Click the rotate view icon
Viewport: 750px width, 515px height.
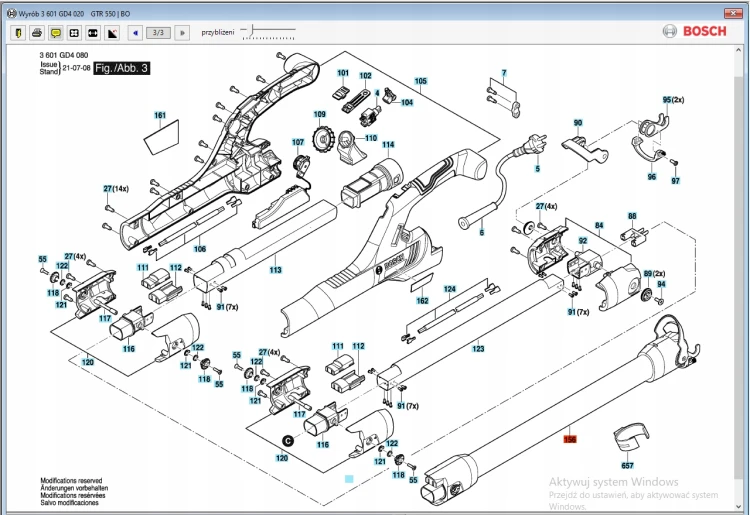(112, 33)
